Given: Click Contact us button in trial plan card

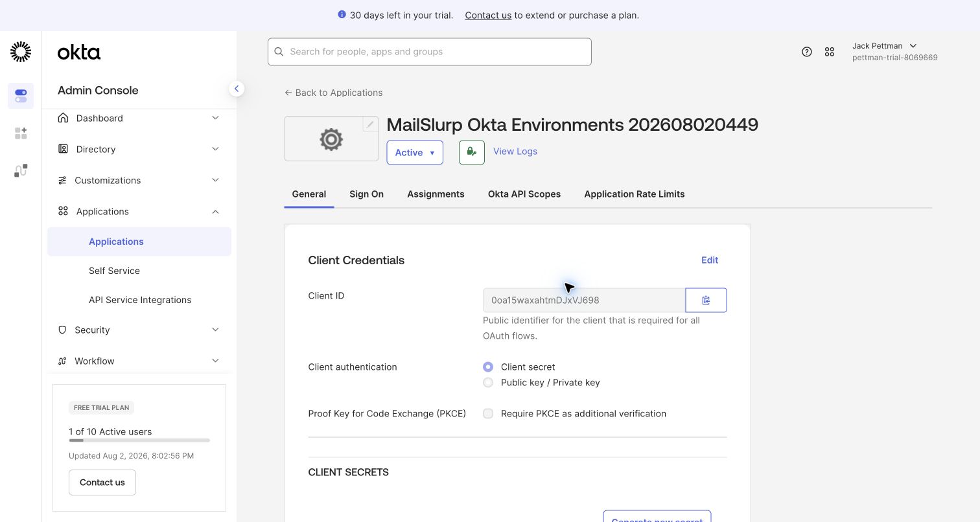Looking at the screenshot, I should (x=102, y=482).
